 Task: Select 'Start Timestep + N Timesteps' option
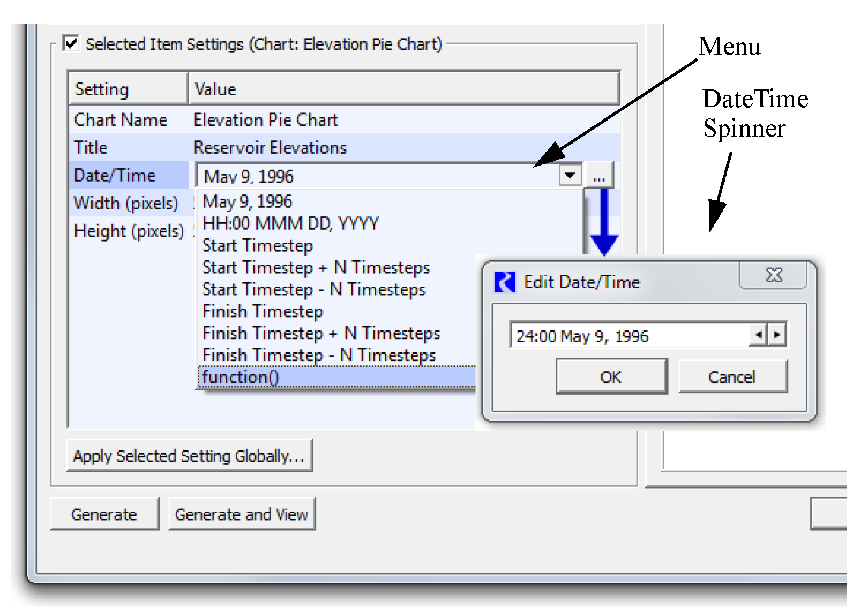316,267
